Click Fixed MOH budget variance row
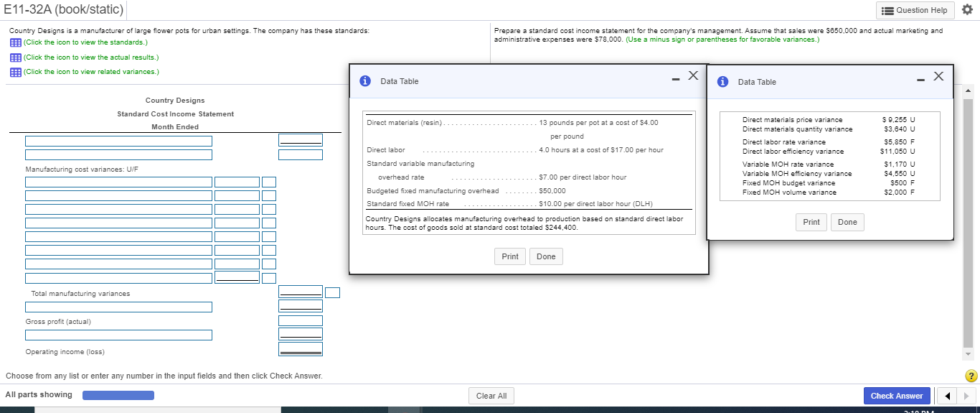980x413 pixels. click(x=829, y=182)
